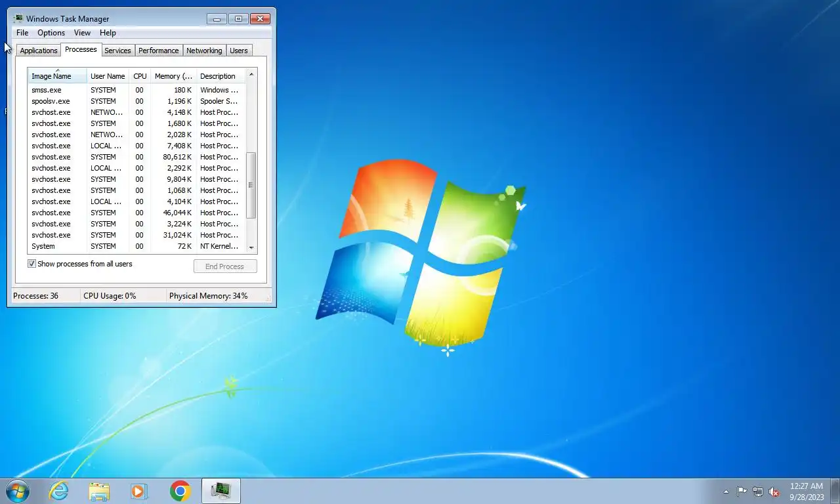Open the muted volume speaker icon
Image resolution: width=840 pixels, height=504 pixels.
774,492
